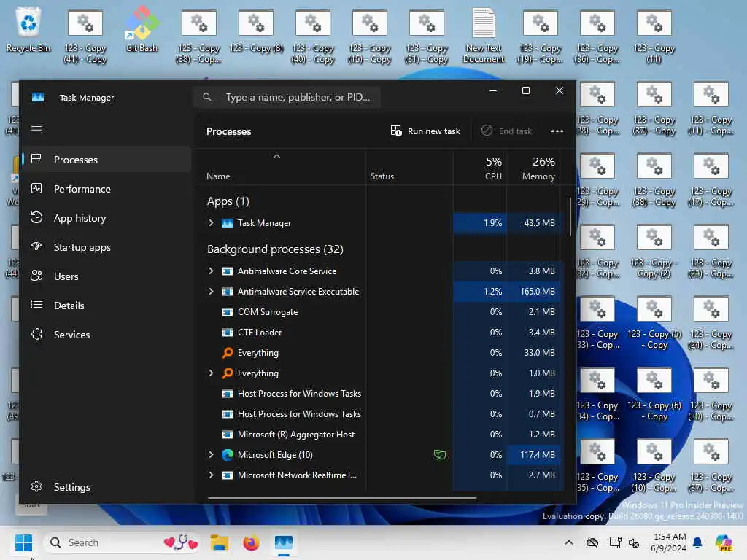Expand the Antimalware Core Service row
The height and width of the screenshot is (560, 747).
(211, 271)
